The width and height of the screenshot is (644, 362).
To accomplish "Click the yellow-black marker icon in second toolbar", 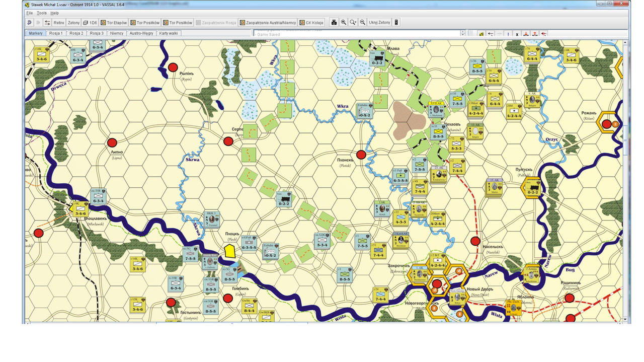I will click(481, 34).
